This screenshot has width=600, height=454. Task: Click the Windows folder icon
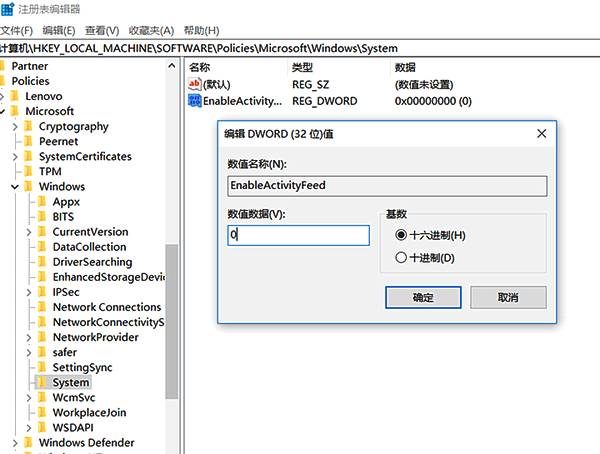tap(28, 186)
